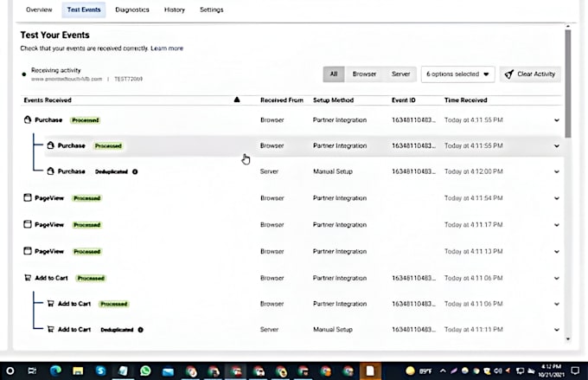Click the taskbar clock showing 10/21/2021
The width and height of the screenshot is (588, 380).
click(x=552, y=370)
